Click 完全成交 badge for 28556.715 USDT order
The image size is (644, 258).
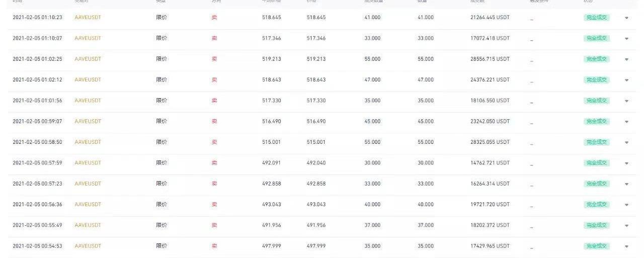597,59
